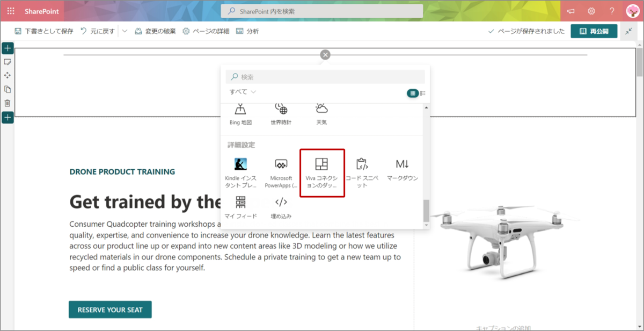Open 分析 analytics
The height and width of the screenshot is (331, 644).
click(247, 31)
